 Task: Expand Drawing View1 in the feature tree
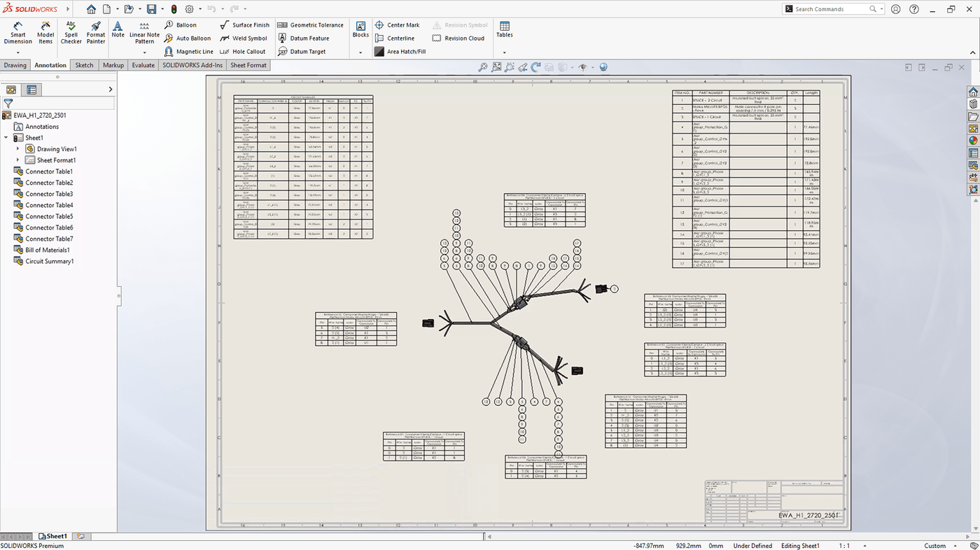pos(18,148)
